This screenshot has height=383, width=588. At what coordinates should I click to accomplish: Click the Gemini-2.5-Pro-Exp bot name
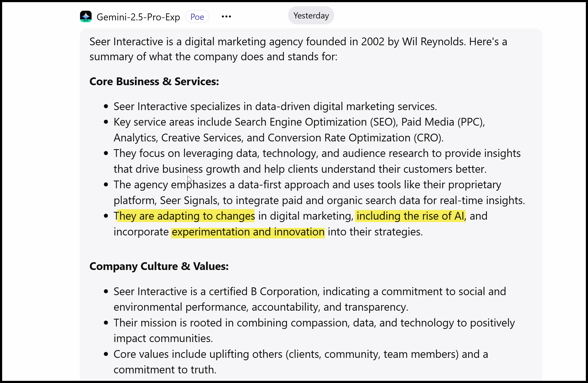tap(138, 17)
